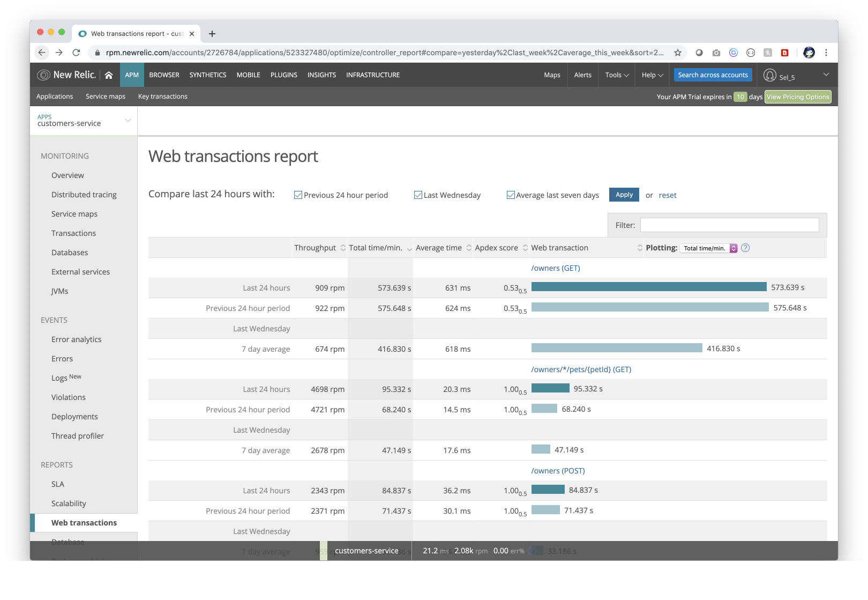This screenshot has height=600, width=868.
Task: Click the 416.830 s seven day average bar
Action: click(617, 348)
